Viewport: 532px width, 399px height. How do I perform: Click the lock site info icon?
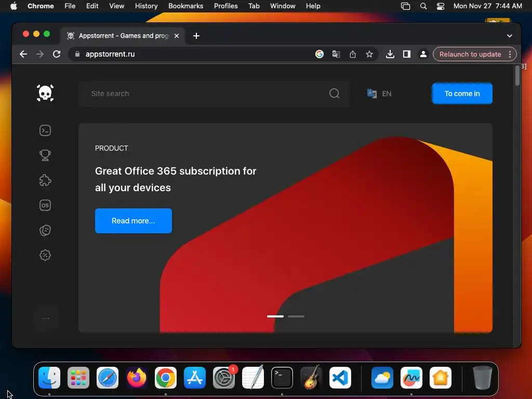(77, 54)
